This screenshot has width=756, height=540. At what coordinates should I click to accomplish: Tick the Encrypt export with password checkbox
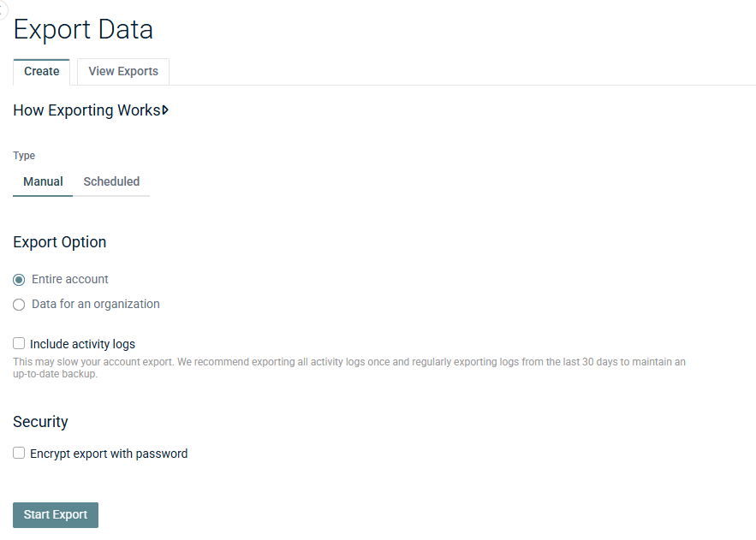(x=19, y=453)
